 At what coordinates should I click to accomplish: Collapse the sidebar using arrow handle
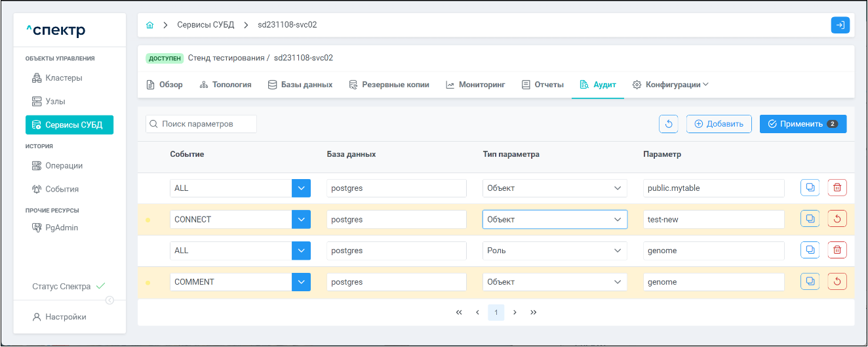point(109,300)
